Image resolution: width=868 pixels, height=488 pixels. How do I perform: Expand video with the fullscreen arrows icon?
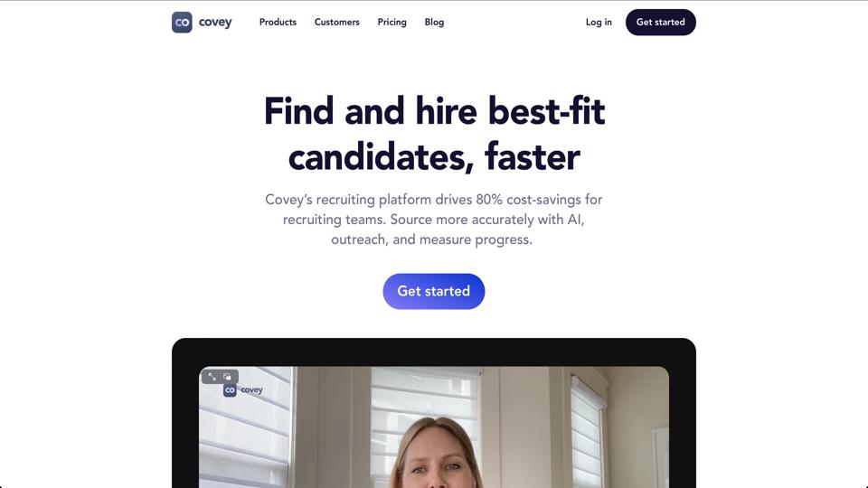coord(212,377)
